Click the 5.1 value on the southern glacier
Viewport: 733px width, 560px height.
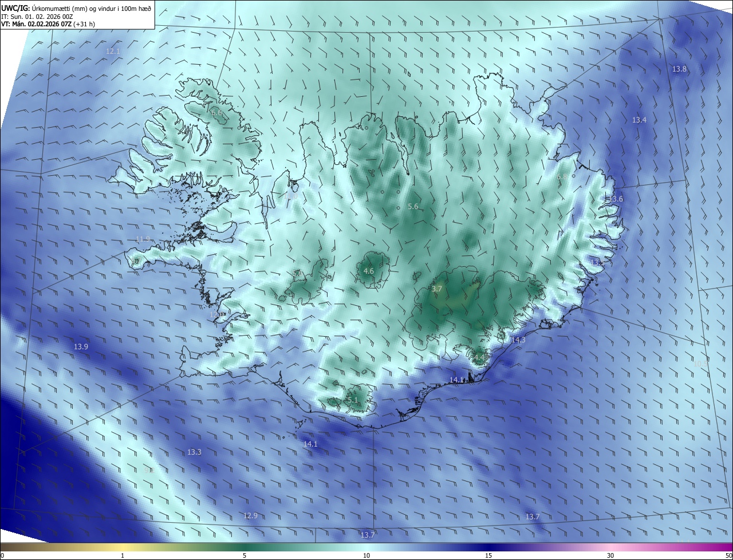[352, 400]
